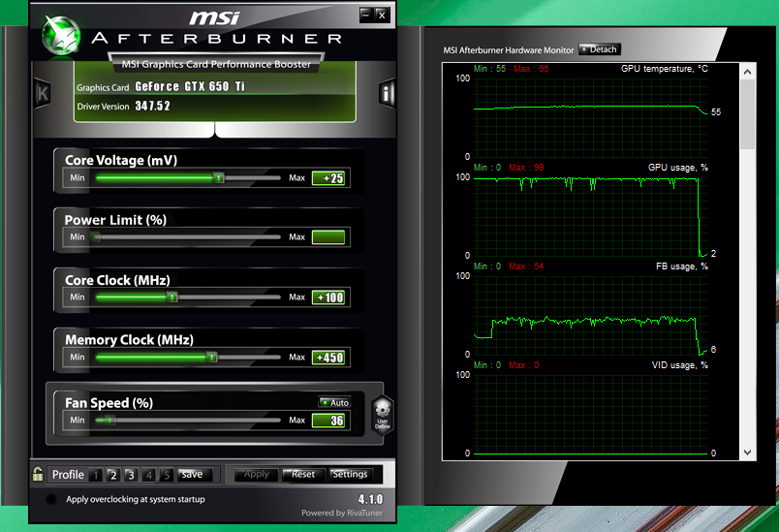Click the MSI Afterburner Hardware Monitor title
Image resolution: width=779 pixels, height=532 pixels.
click(x=509, y=50)
